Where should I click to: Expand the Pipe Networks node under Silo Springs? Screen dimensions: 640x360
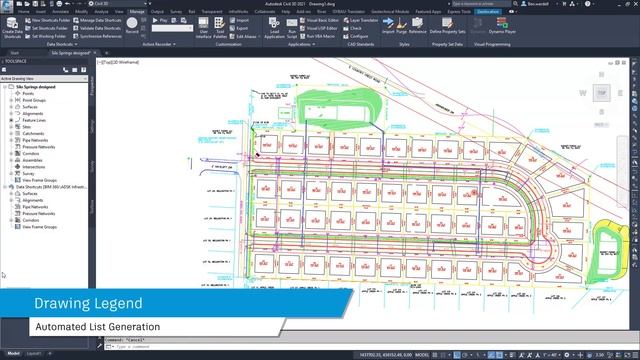point(11,140)
